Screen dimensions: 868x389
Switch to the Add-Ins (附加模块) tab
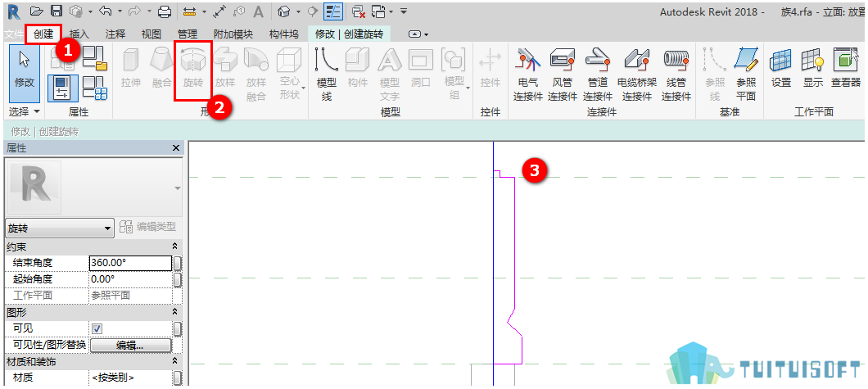click(x=234, y=34)
